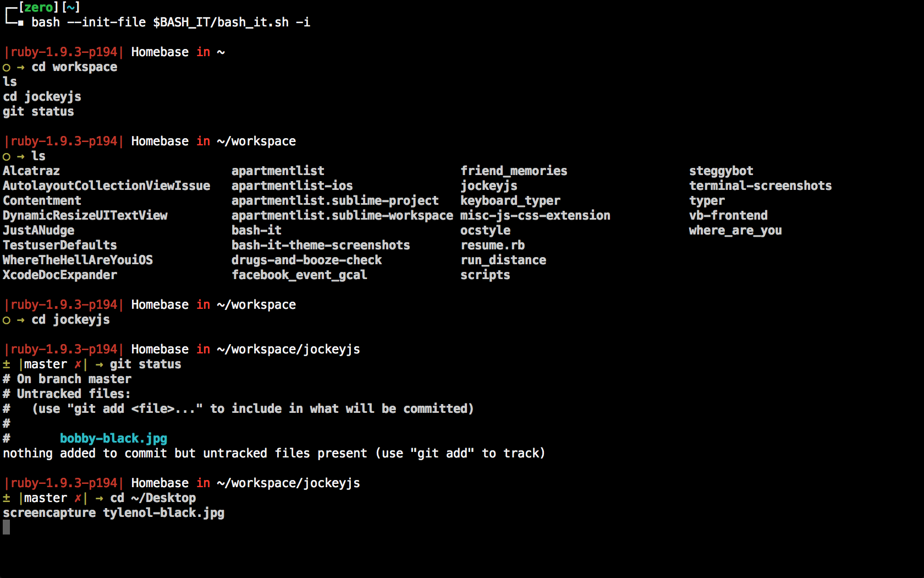Click the untracked file bobby-black.jpg
The height and width of the screenshot is (578, 924).
click(x=113, y=439)
